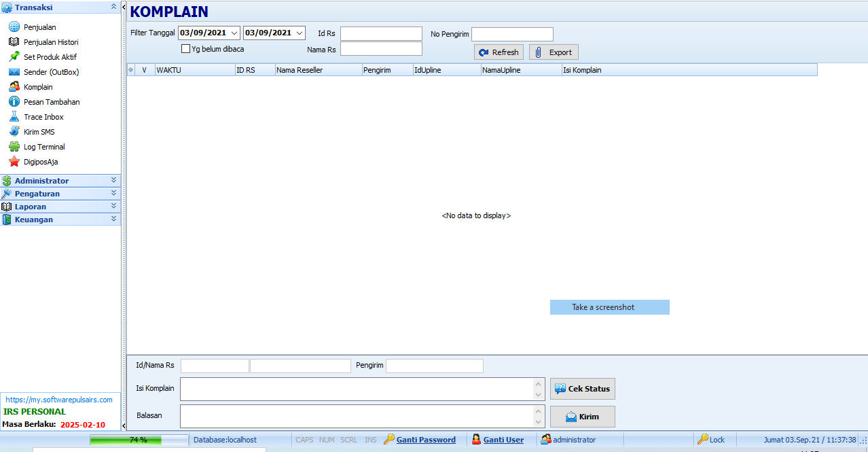
Task: Click the Ganti Password link
Action: (426, 440)
